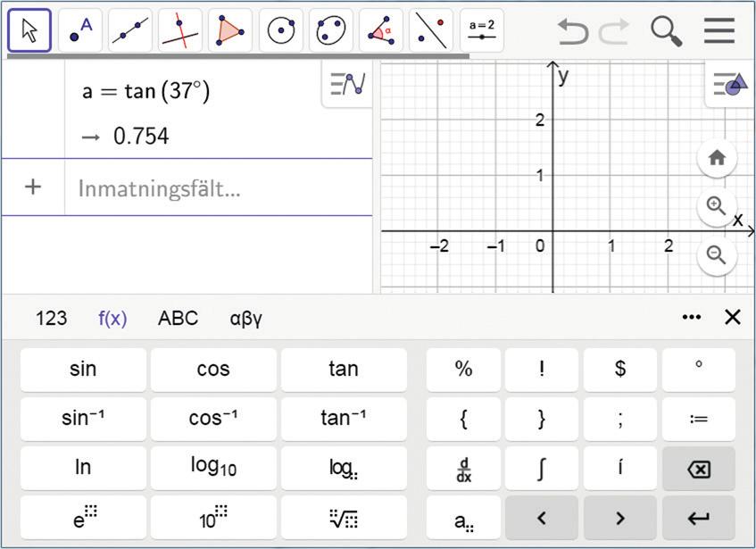
Task: Zoom out on the graphics view
Action: [717, 255]
